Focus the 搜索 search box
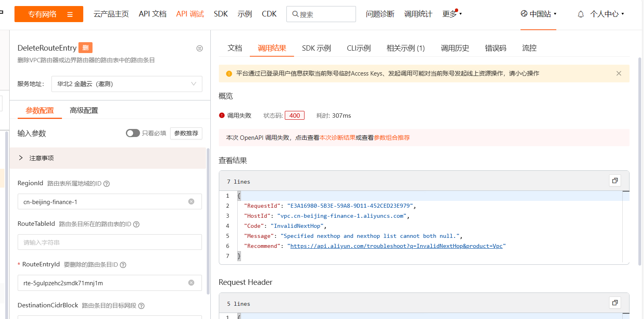 pos(321,14)
